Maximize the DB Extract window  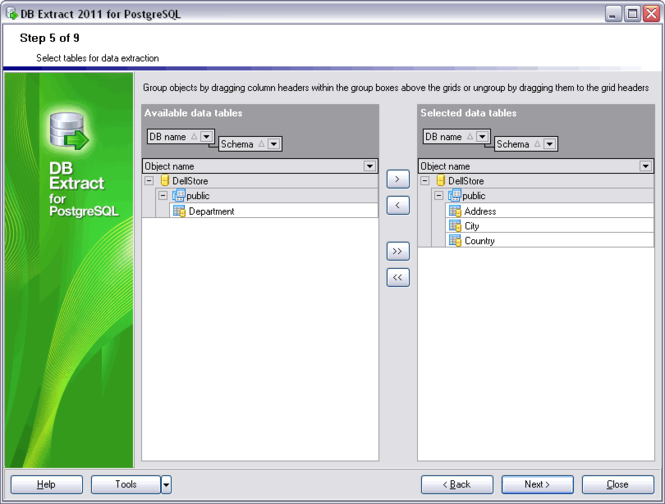[632, 14]
